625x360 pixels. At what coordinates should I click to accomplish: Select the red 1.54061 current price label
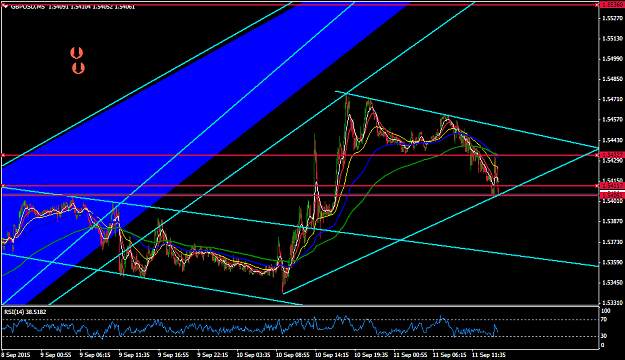point(613,195)
